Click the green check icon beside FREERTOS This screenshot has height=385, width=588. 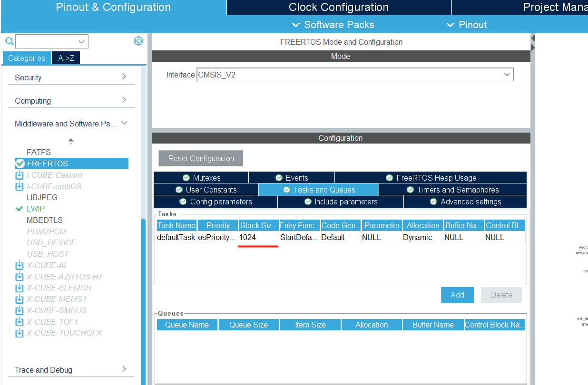point(20,164)
